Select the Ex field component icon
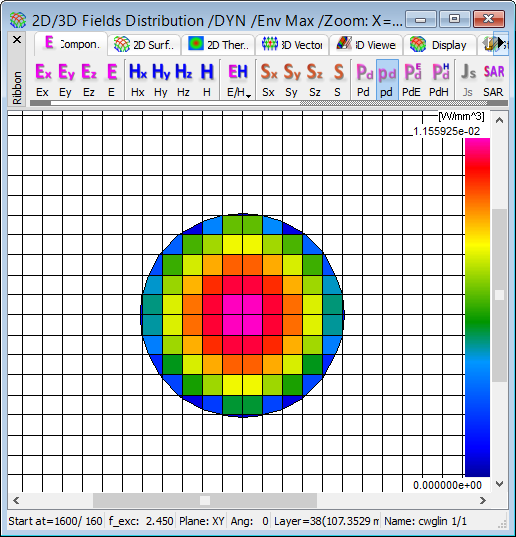 tap(43, 80)
